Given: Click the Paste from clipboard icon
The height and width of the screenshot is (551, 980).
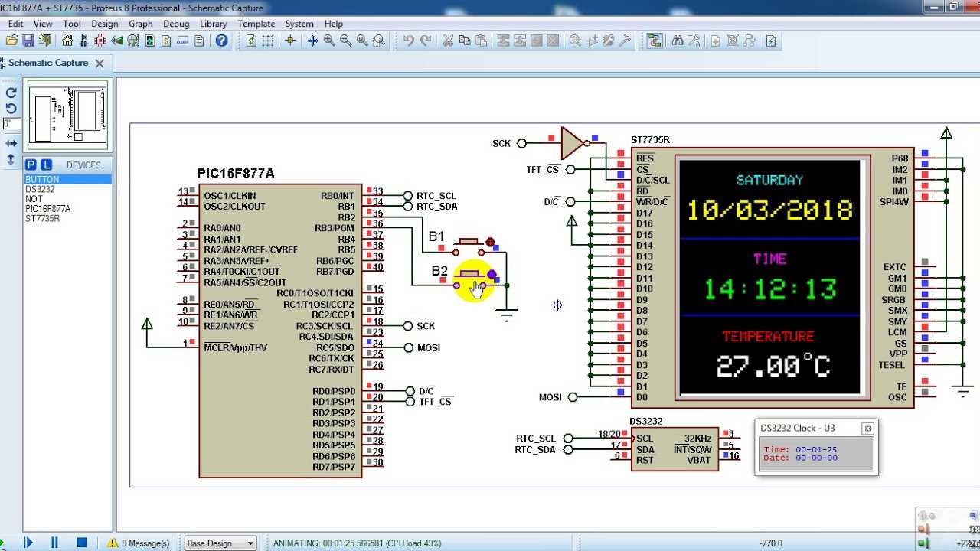Looking at the screenshot, I should (481, 41).
